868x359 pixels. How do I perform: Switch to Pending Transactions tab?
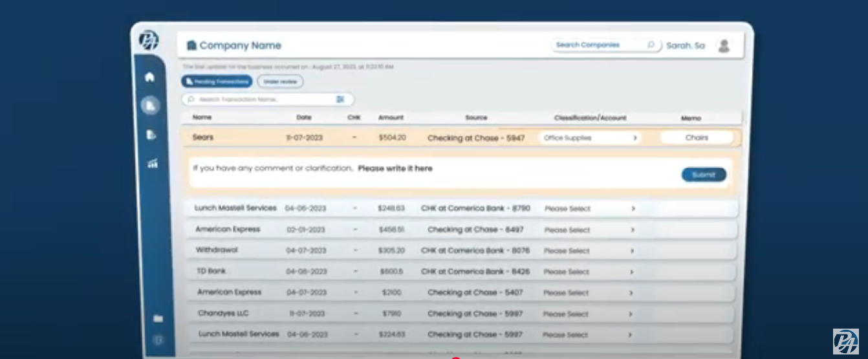click(x=217, y=82)
